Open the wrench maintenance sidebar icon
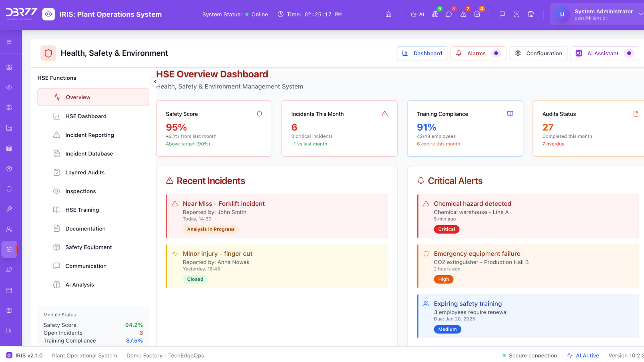 point(9,209)
